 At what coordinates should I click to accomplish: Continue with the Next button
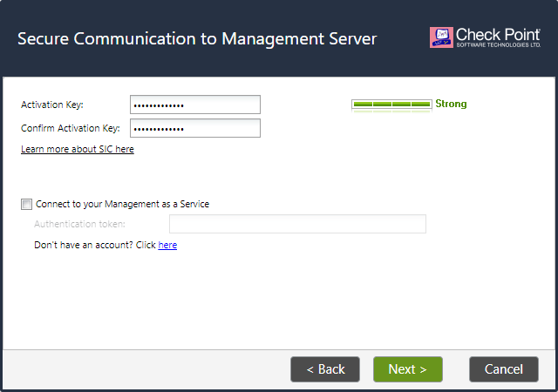click(408, 369)
